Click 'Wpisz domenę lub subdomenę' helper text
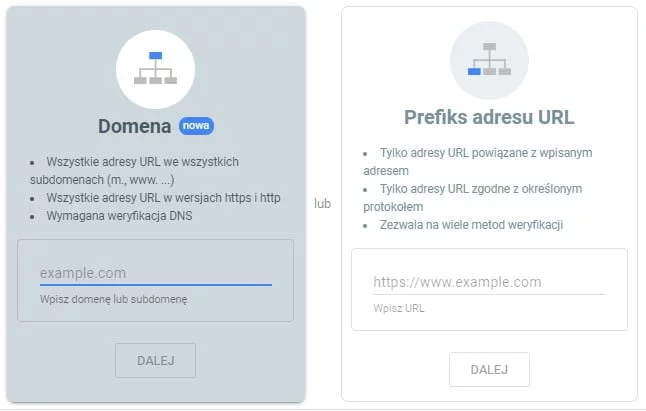 coord(113,299)
